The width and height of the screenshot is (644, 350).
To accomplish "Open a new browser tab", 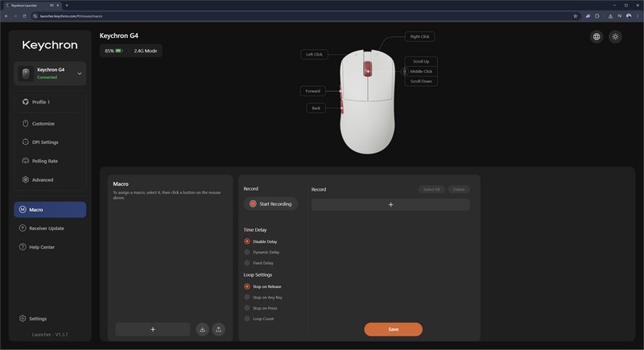I will click(x=67, y=6).
